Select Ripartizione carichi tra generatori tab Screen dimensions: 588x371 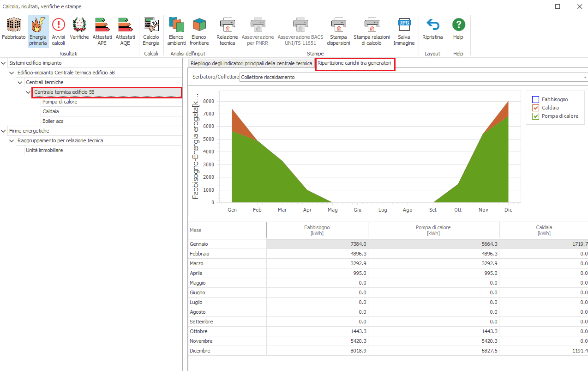(x=354, y=63)
